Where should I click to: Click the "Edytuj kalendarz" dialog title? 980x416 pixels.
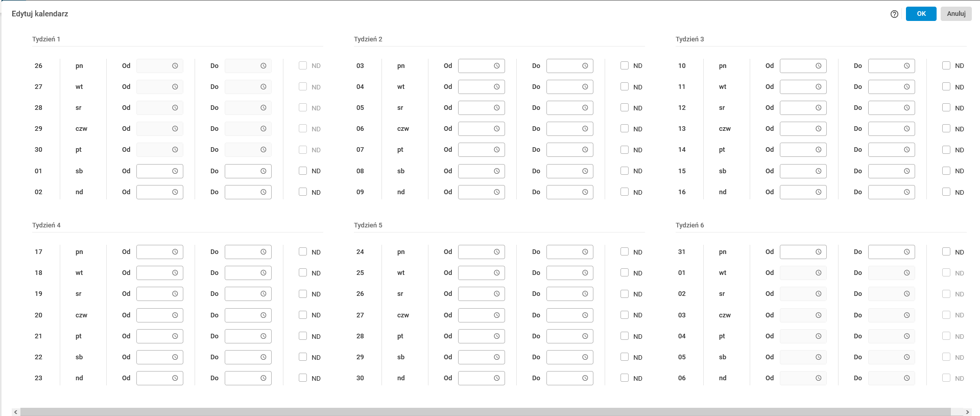tap(40, 14)
